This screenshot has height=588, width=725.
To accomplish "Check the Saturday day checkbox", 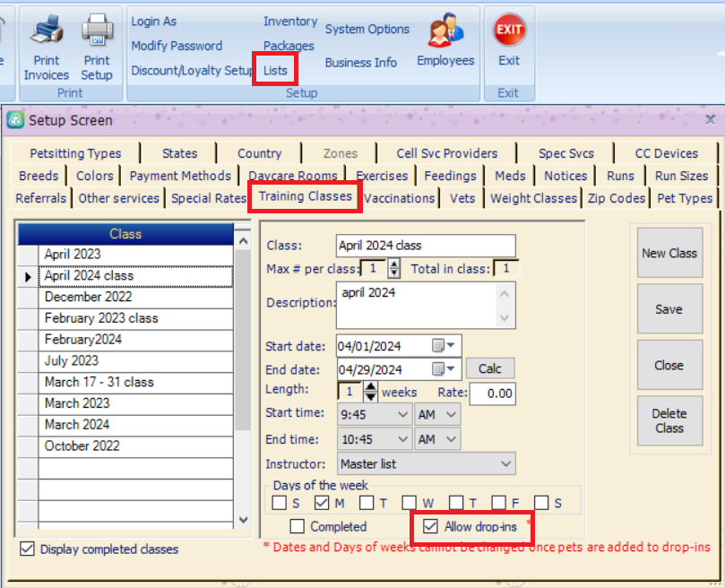I will click(541, 503).
